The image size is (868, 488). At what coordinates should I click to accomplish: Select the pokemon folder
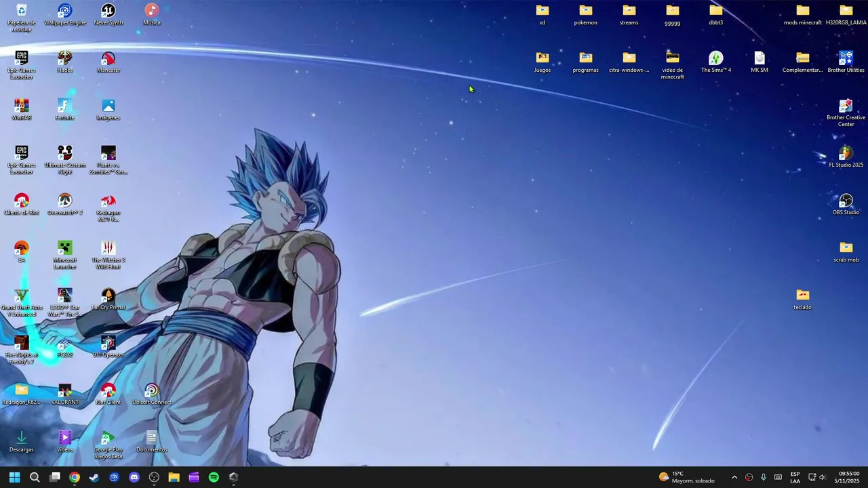coord(586,15)
